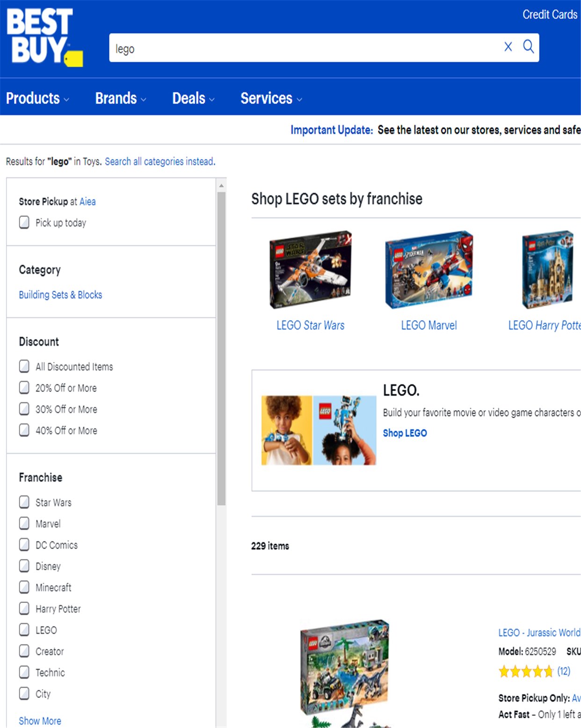Click the Shop LEGO sets by franchise heading
Image resolution: width=581 pixels, height=728 pixels.
[337, 199]
